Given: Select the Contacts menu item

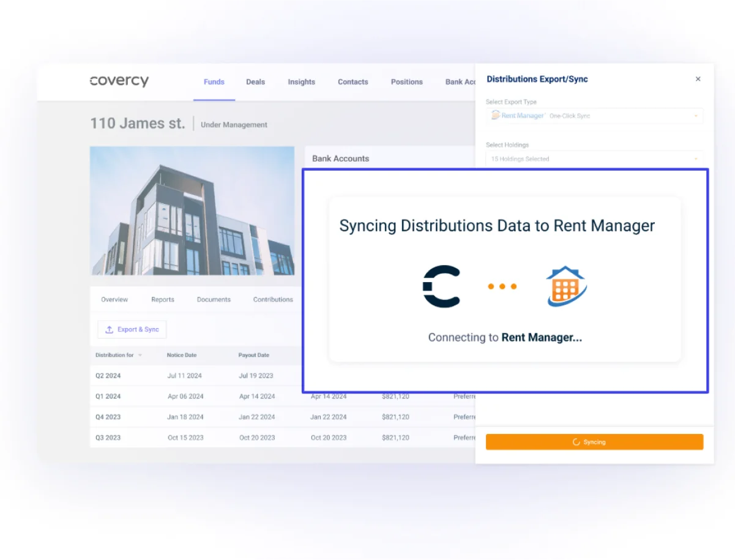Looking at the screenshot, I should click(x=353, y=81).
